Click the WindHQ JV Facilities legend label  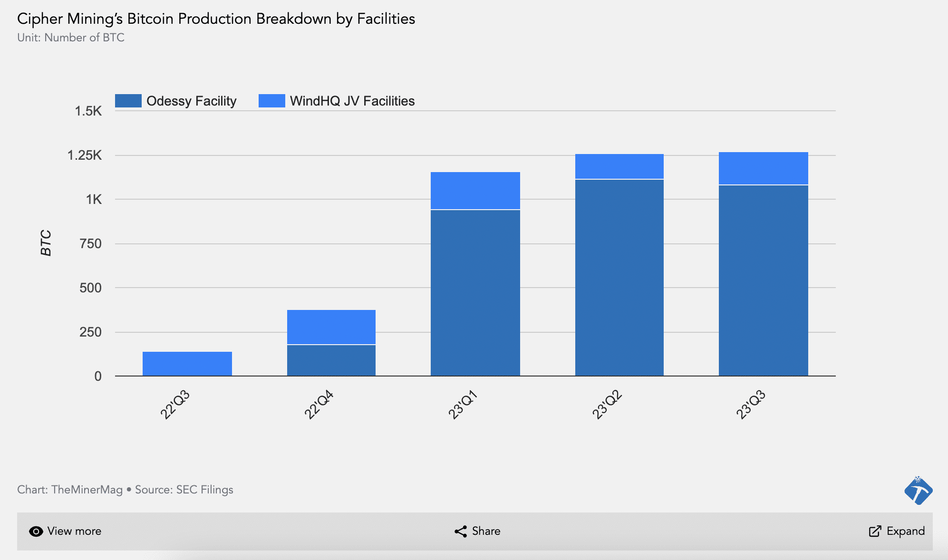[x=352, y=101]
